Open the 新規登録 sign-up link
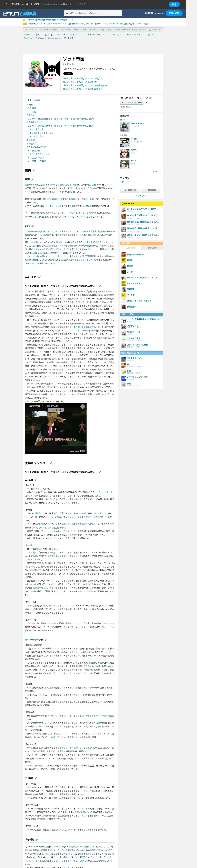Viewport: 197px width, 868px height. pyautogui.click(x=149, y=13)
